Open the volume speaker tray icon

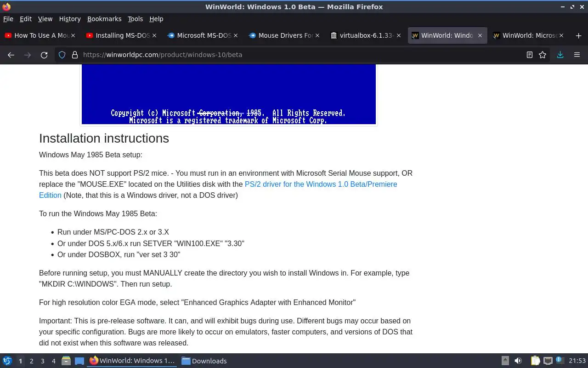[518, 361]
